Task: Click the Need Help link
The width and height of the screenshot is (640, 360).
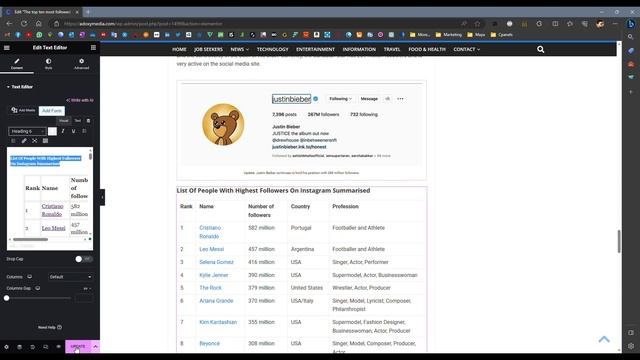Action: 50,327
